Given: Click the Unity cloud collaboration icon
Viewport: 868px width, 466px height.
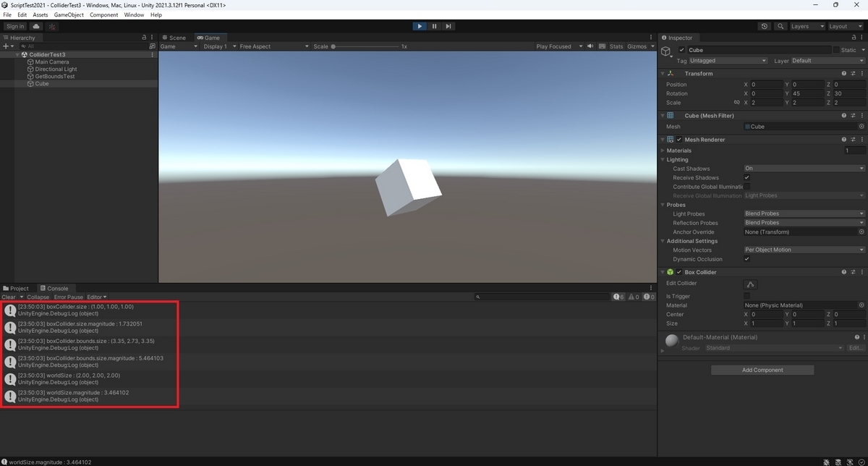Looking at the screenshot, I should (35, 25).
